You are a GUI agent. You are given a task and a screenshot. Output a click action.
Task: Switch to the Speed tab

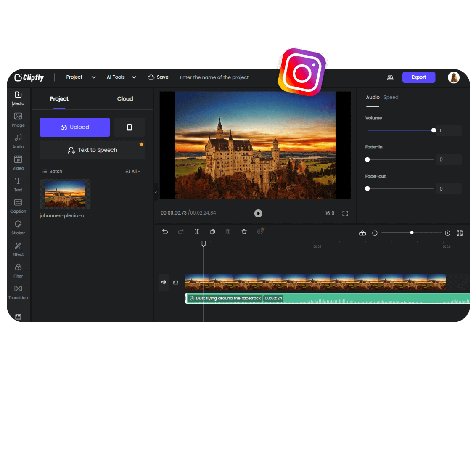(391, 97)
